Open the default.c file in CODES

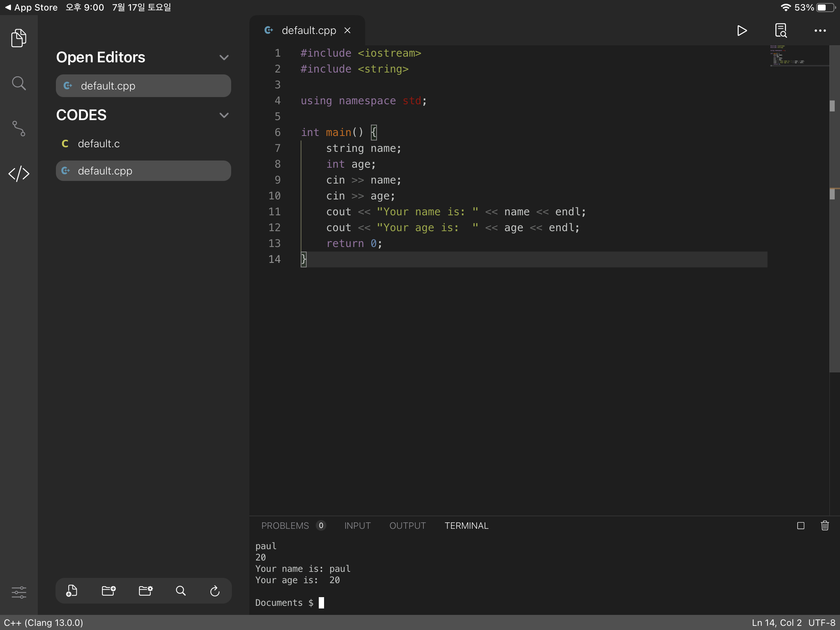[99, 144]
